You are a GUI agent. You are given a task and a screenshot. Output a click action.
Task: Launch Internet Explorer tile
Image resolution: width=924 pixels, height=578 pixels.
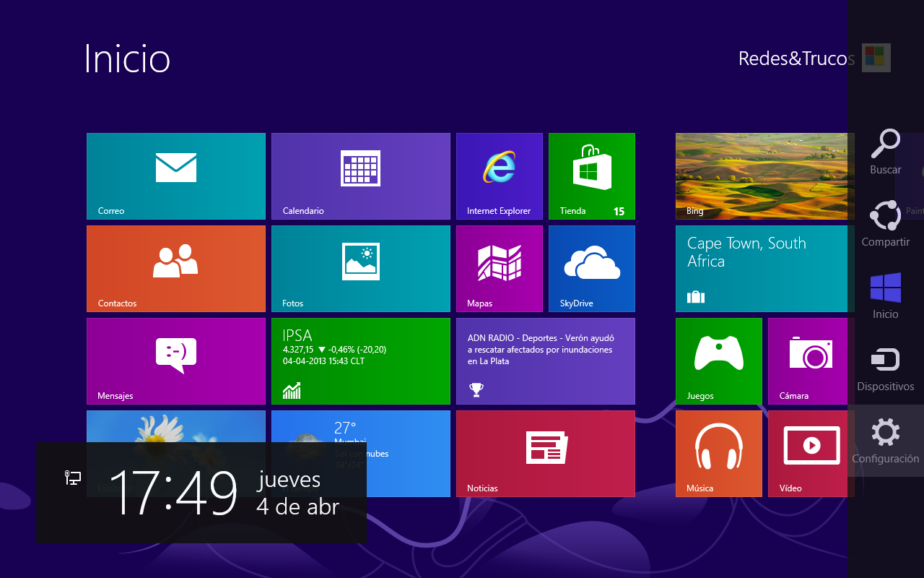(x=500, y=176)
